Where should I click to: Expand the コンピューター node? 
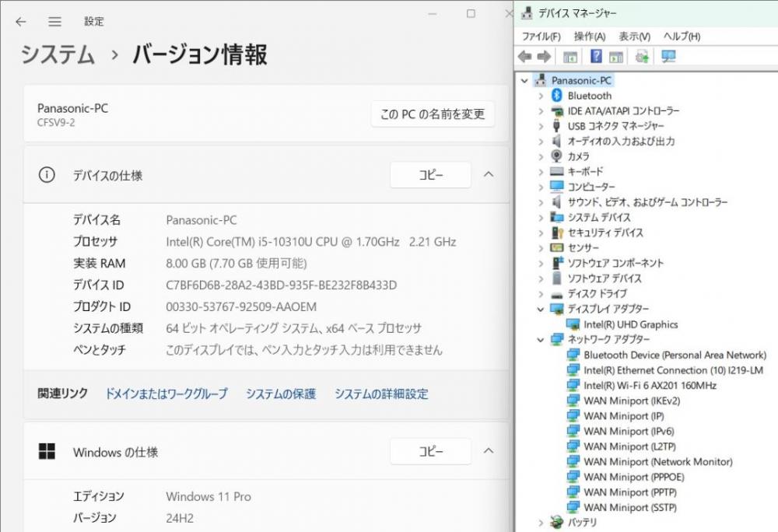pos(541,187)
